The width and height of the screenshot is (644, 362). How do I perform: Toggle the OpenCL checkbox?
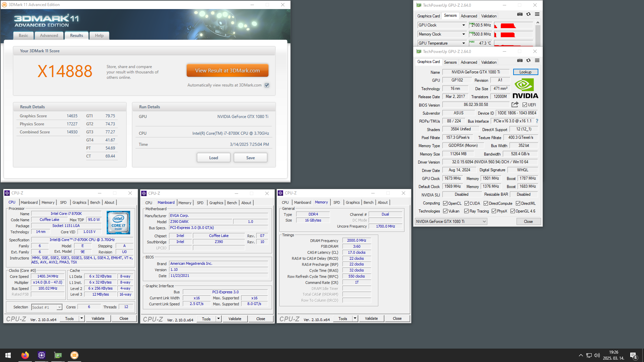(x=445, y=203)
